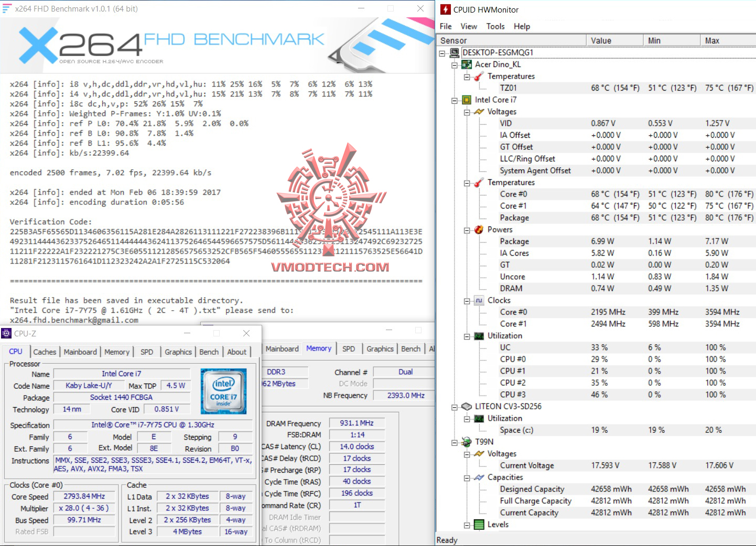The width and height of the screenshot is (756, 546).
Task: Select the green icon beside Levels
Action: [x=479, y=525]
